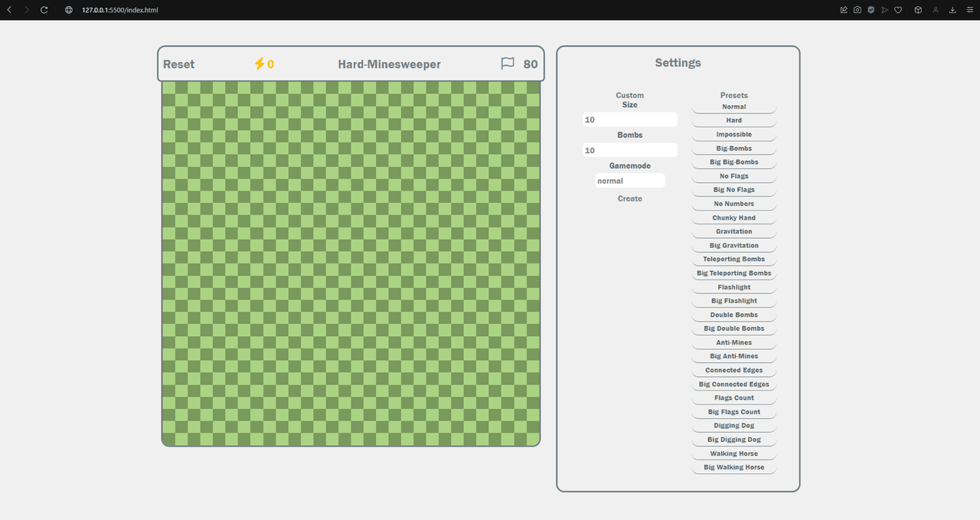Click the browser address bar URL
The height and width of the screenshot is (520, 980).
point(120,10)
